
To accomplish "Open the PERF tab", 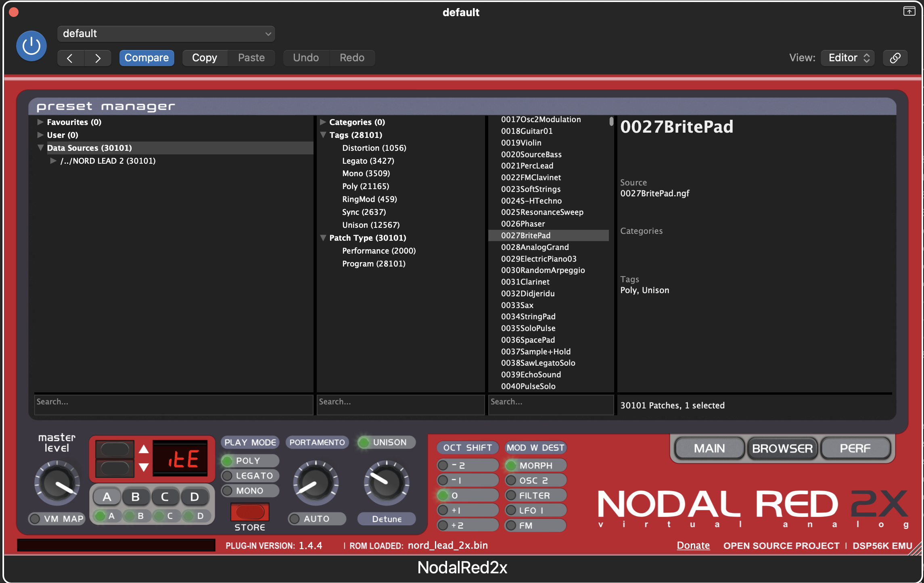I will tap(855, 448).
